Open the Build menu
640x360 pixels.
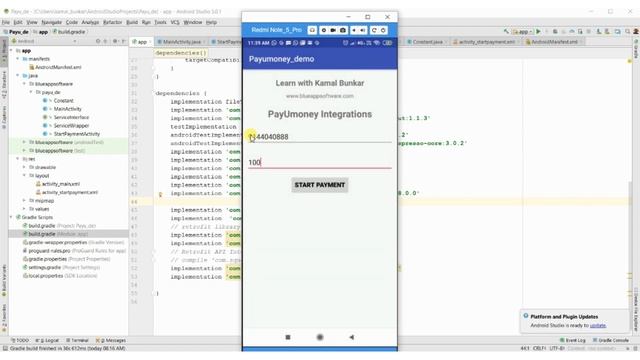132,22
